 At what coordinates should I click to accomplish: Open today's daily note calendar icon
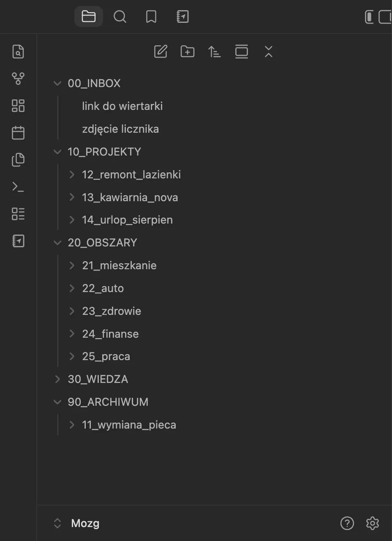coord(18,133)
